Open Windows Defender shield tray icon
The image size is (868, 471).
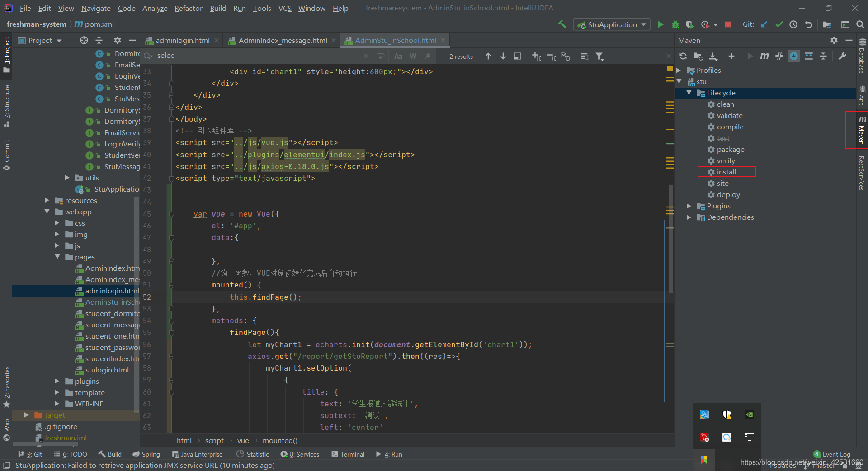coord(727,414)
